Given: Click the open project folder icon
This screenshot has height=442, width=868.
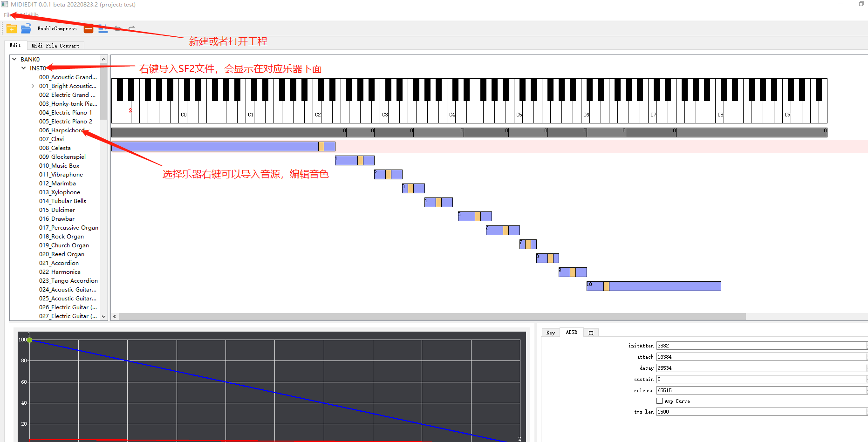Looking at the screenshot, I should tap(26, 29).
